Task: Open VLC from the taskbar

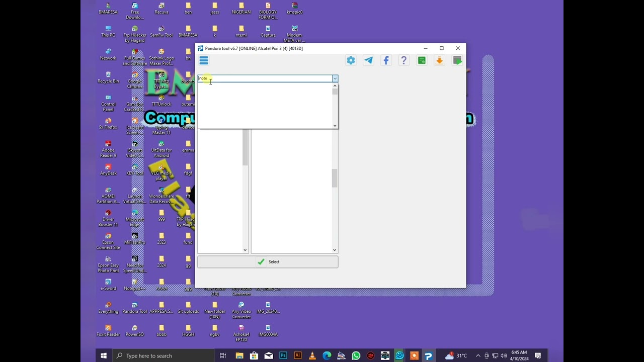Action: tap(312, 356)
